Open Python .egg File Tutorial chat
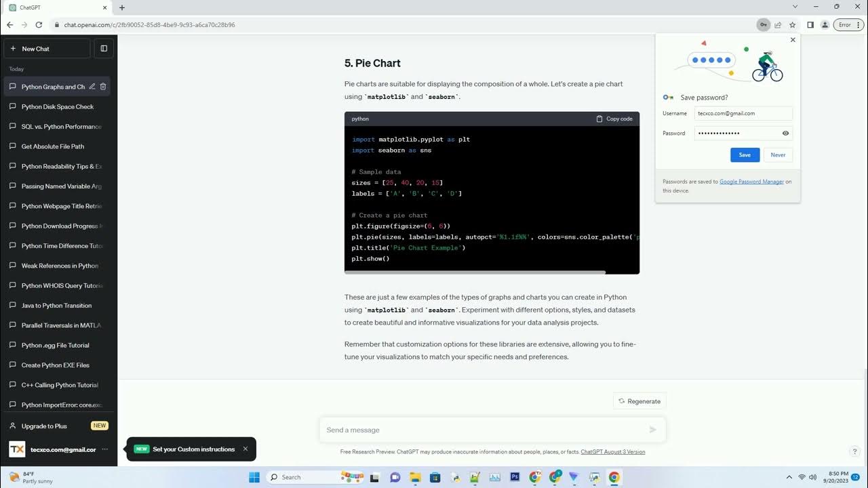 [x=58, y=345]
